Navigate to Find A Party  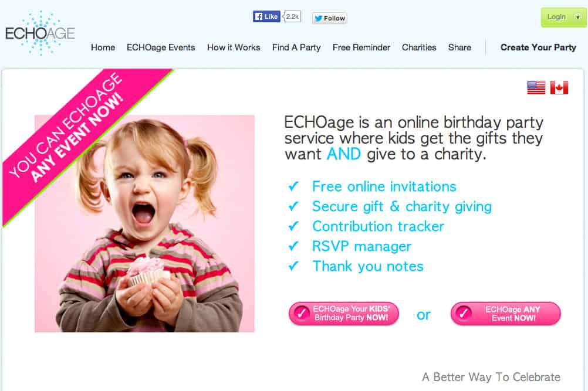(x=296, y=47)
